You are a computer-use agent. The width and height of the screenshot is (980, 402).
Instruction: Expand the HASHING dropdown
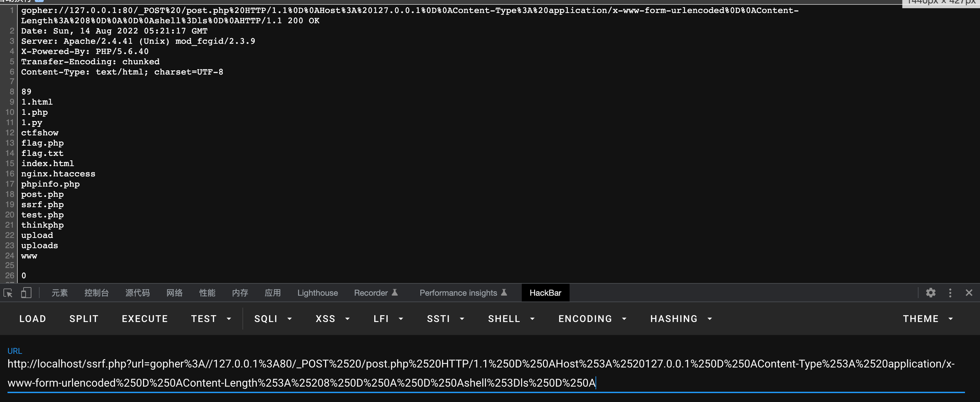[x=681, y=319]
